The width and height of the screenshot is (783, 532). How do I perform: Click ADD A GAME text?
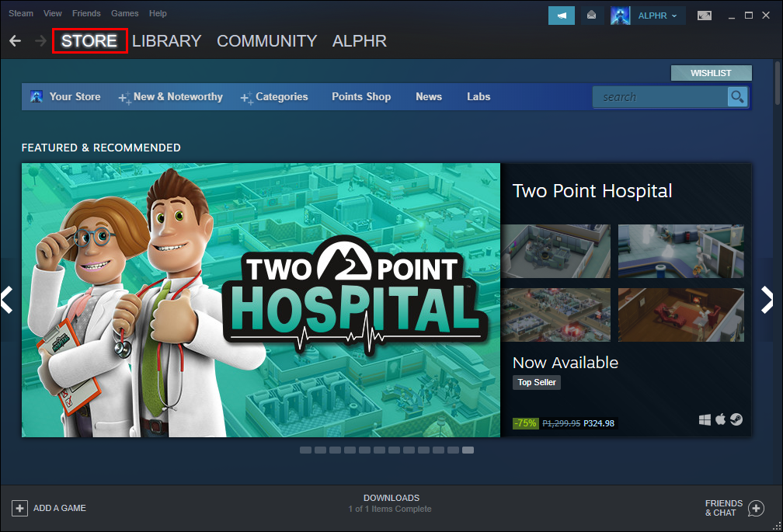[x=59, y=508]
